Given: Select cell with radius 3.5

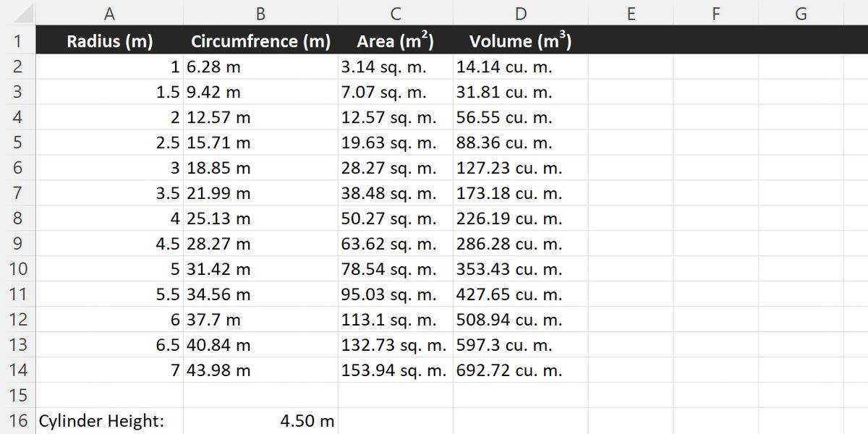Looking at the screenshot, I should point(109,193).
